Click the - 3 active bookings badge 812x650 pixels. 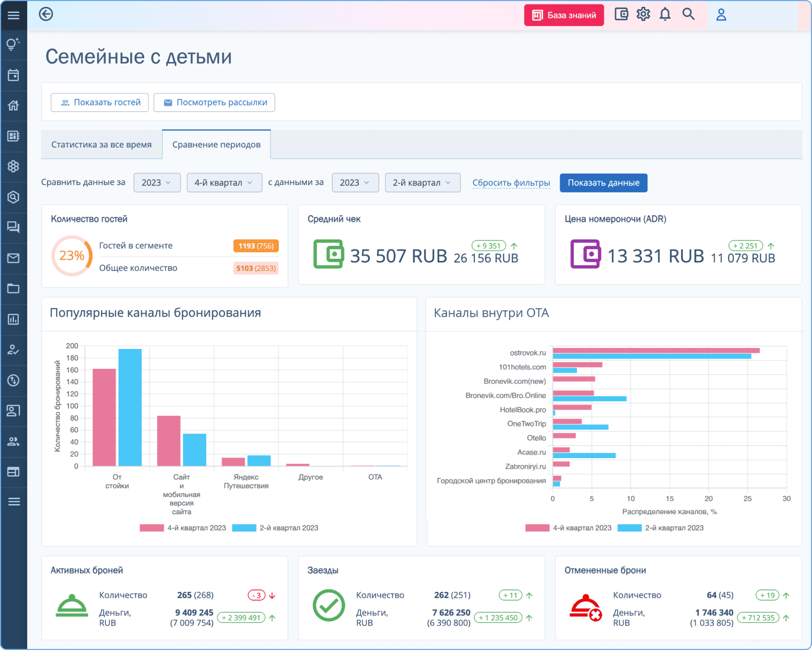[256, 595]
